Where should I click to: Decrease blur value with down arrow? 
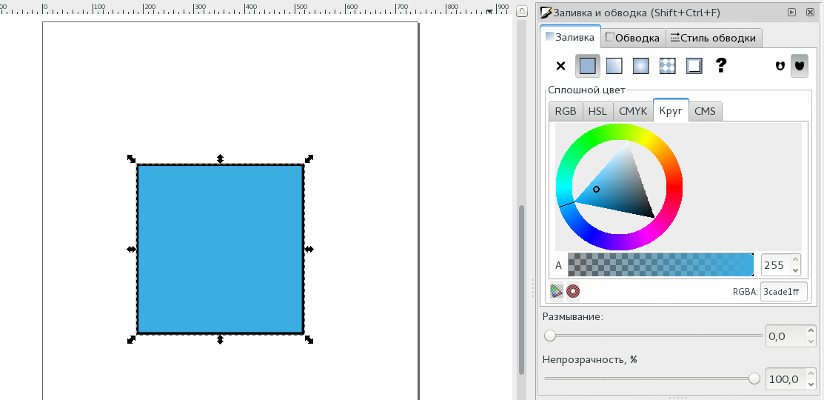[x=812, y=342]
